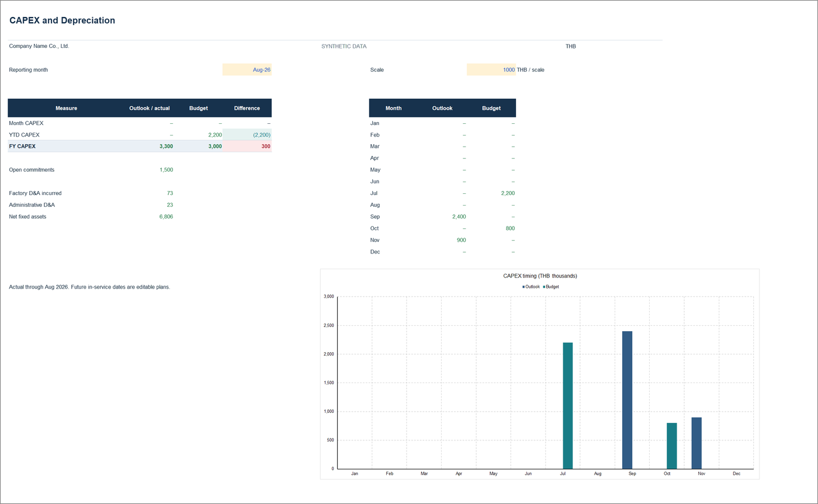Select the Dec row label in table
Viewport: 818px width, 504px height.
click(x=375, y=252)
